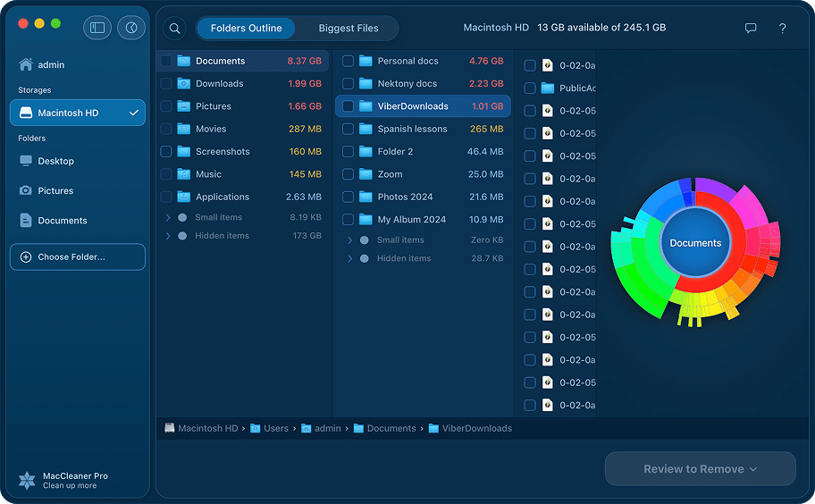Check the Downloads folder checkbox
815x504 pixels.
tap(166, 84)
